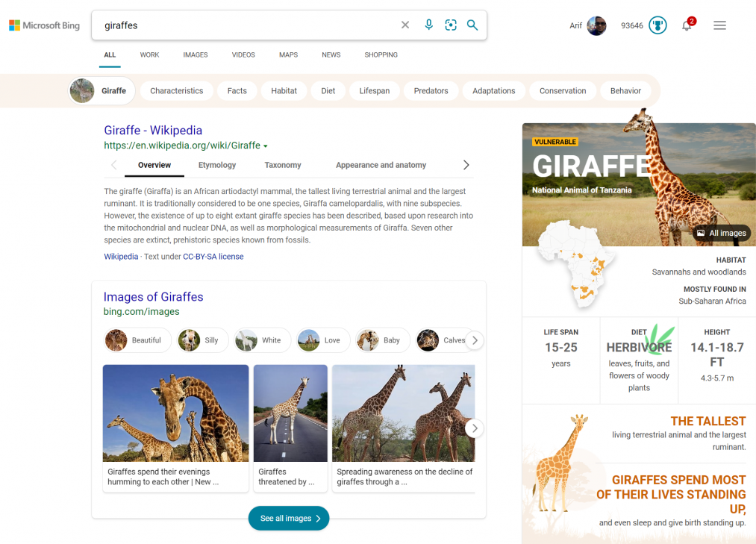Click the Facts topic pill
The image size is (756, 544).
[x=237, y=91]
